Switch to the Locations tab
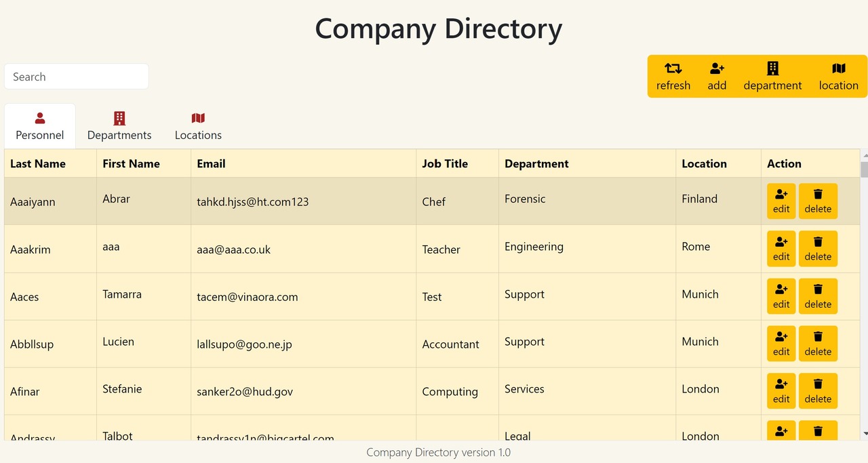 (x=198, y=127)
